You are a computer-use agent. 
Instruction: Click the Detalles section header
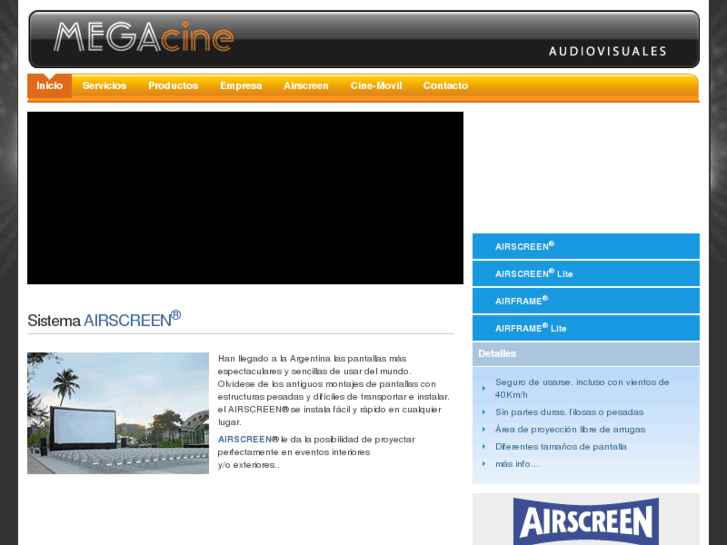pyautogui.click(x=586, y=354)
